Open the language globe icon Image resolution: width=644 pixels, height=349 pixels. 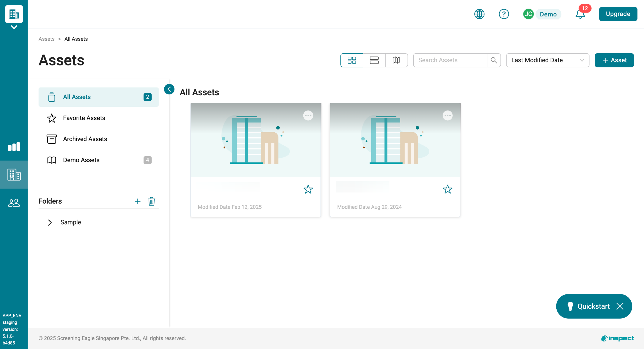pos(479,14)
